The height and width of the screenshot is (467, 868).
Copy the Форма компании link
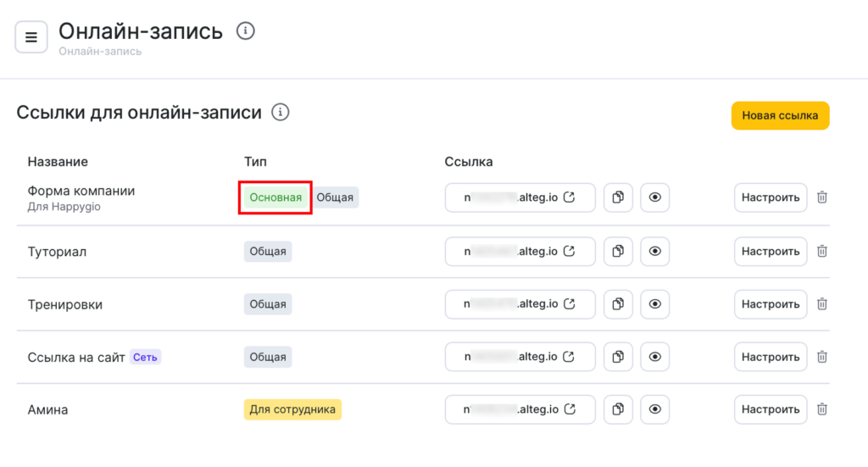[618, 197]
